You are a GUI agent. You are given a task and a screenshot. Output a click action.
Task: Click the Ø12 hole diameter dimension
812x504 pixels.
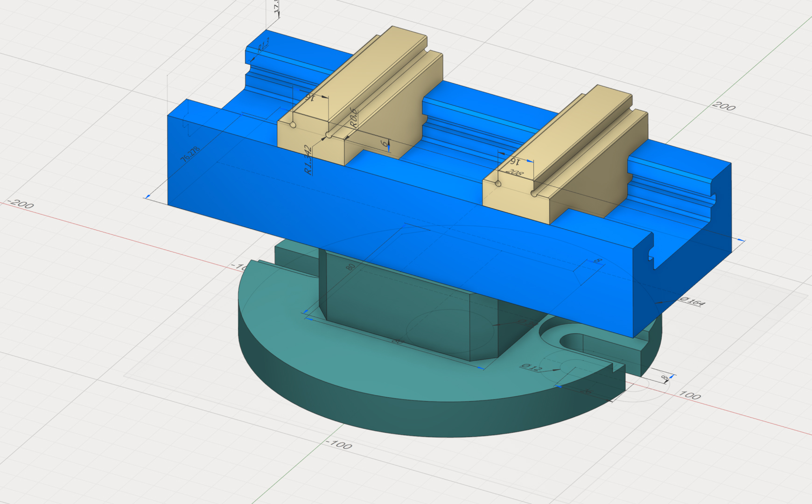532,368
